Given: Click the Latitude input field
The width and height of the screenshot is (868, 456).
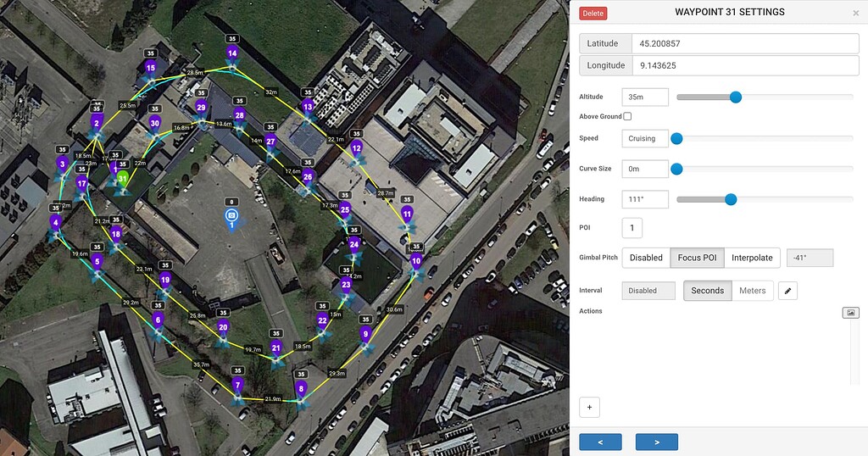Looking at the screenshot, I should pyautogui.click(x=745, y=44).
